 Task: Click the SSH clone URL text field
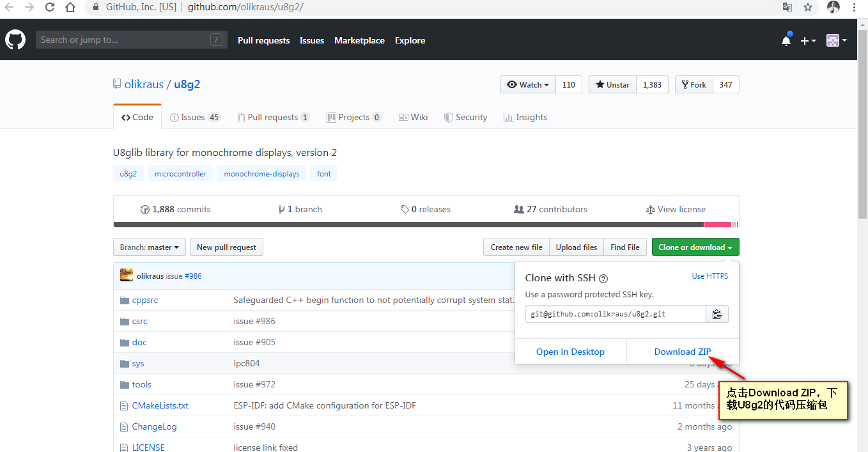point(616,314)
